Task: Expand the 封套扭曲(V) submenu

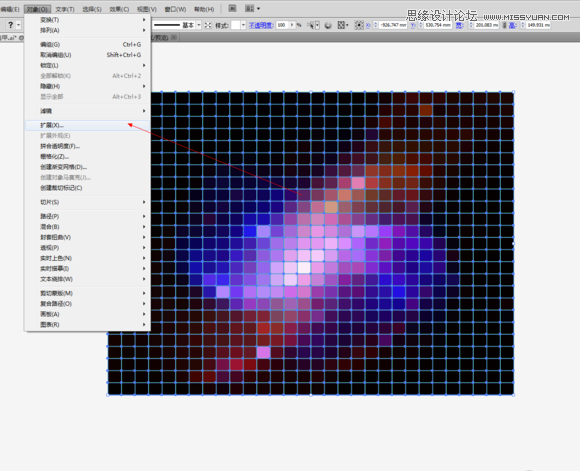Action: (x=87, y=237)
